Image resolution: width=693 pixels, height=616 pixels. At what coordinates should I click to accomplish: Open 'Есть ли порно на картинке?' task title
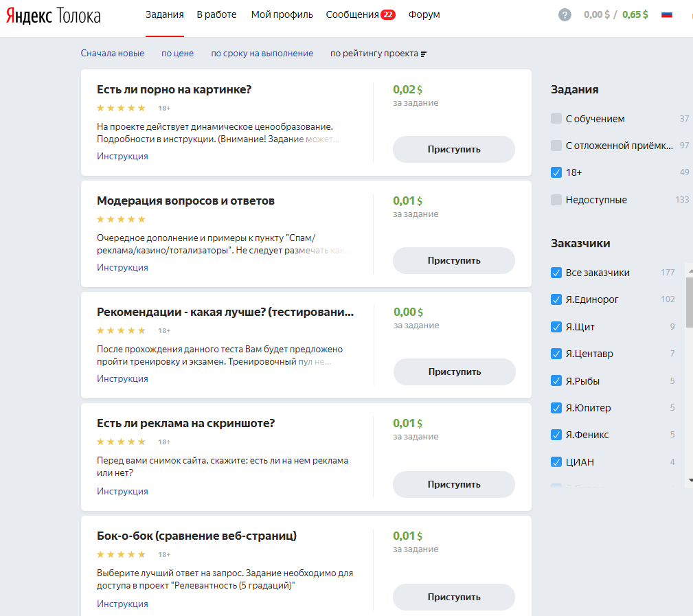pos(174,90)
